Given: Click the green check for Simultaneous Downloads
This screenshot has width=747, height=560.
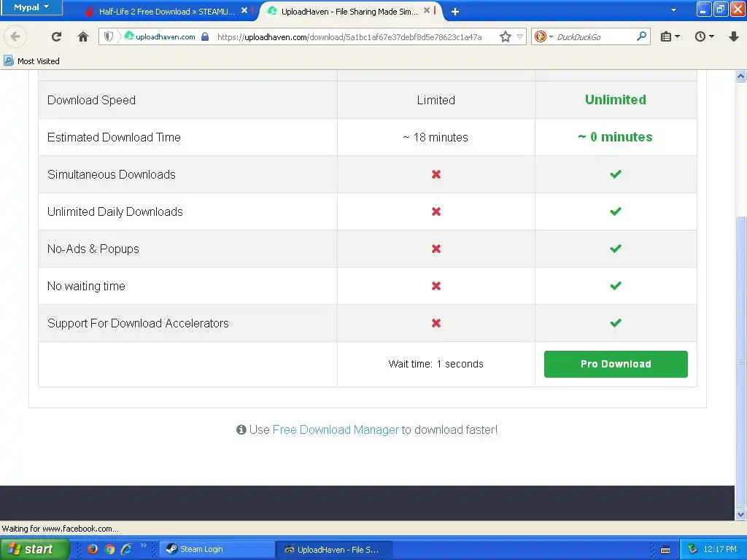Looking at the screenshot, I should pyautogui.click(x=616, y=174).
